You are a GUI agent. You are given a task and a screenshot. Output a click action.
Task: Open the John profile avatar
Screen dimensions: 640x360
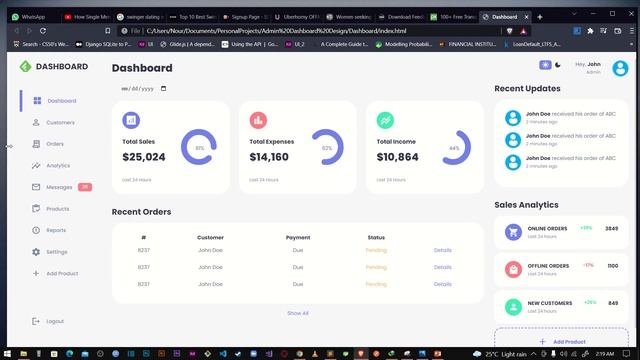[x=620, y=68]
